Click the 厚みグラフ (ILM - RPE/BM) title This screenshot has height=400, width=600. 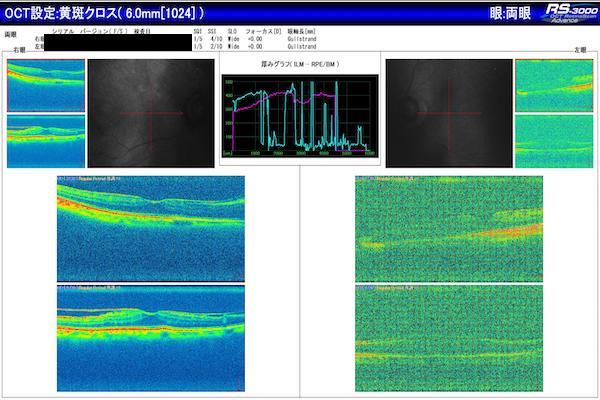(x=298, y=64)
